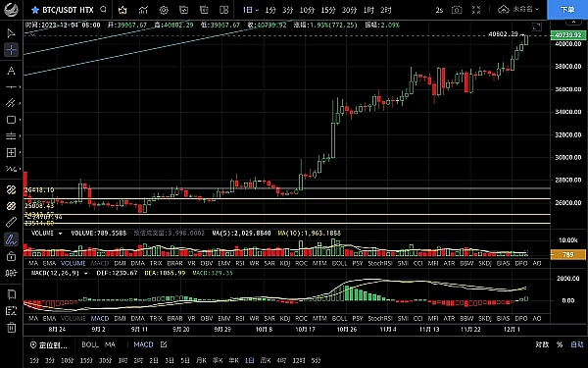Select KDJ in the volume indicator row
Viewport: 588px width, 368px height.
pos(285,263)
